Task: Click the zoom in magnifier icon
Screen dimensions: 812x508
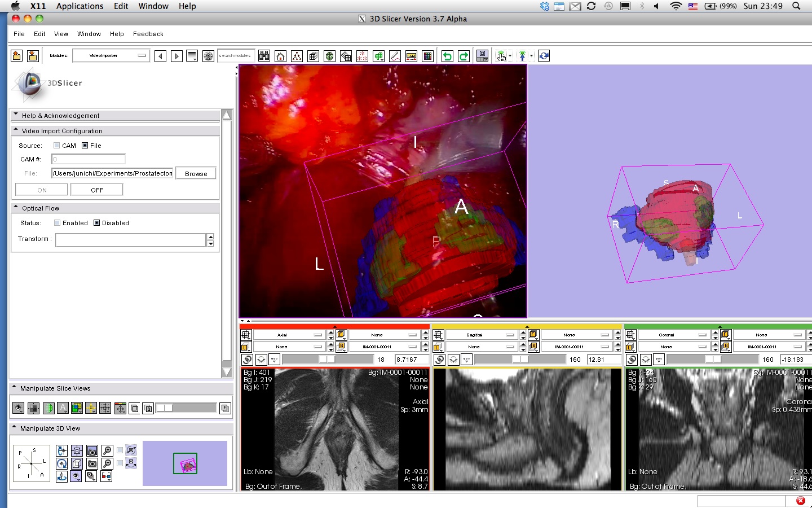Action: pos(107,450)
